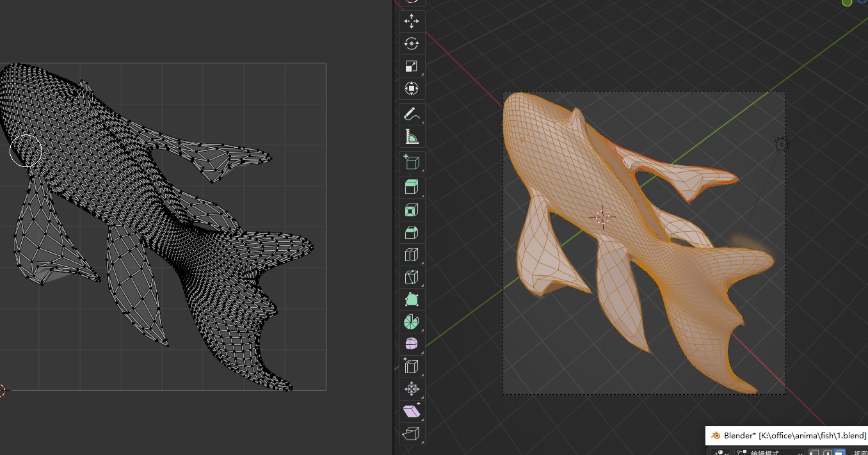Choose the Add Cube tool
Image resolution: width=868 pixels, height=455 pixels.
click(x=412, y=163)
